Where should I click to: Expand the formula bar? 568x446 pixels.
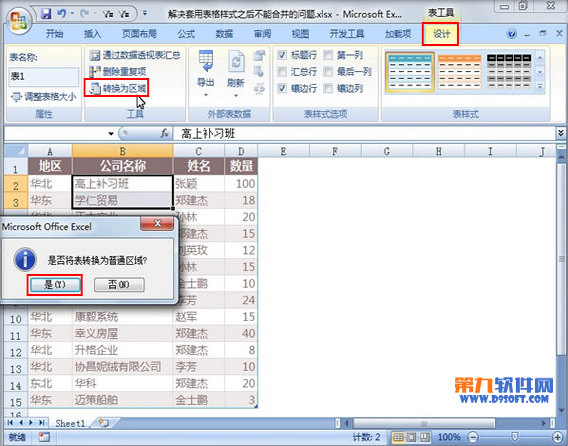561,133
